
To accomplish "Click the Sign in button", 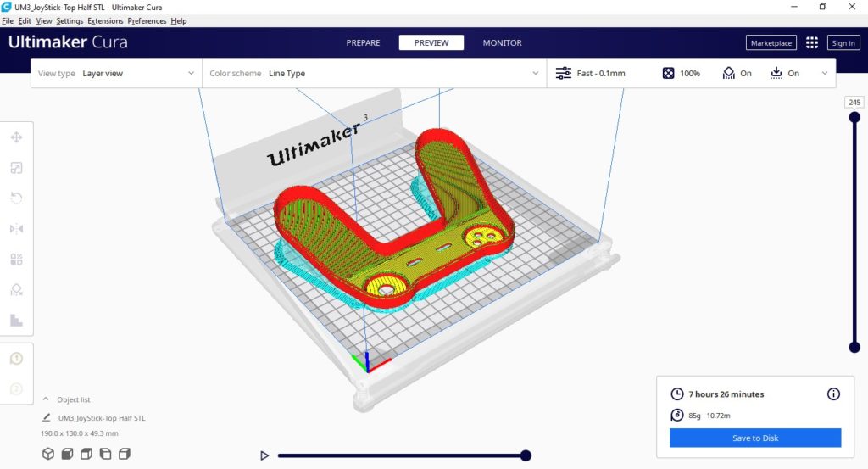I will tap(843, 43).
